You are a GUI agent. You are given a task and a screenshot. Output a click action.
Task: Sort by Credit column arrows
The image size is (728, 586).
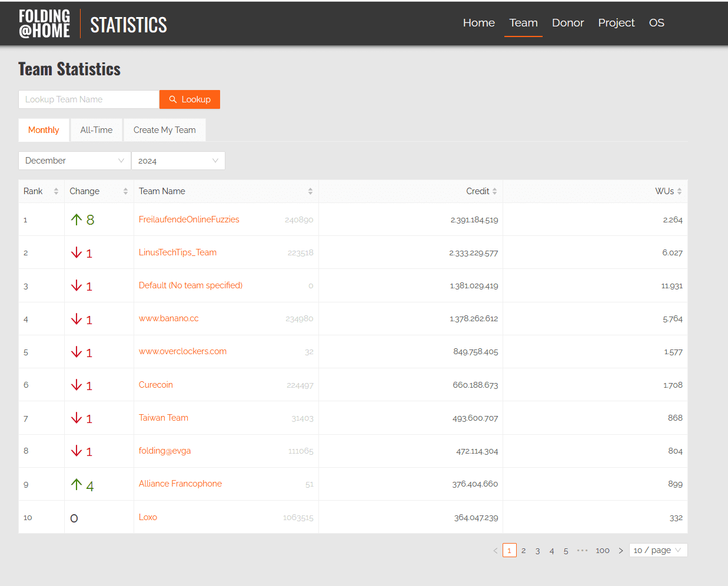click(494, 191)
